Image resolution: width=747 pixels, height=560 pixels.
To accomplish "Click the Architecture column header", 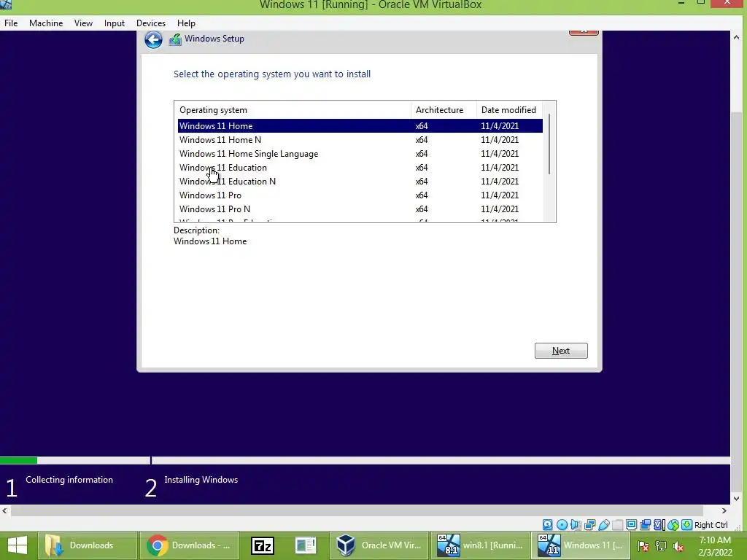I will (444, 110).
